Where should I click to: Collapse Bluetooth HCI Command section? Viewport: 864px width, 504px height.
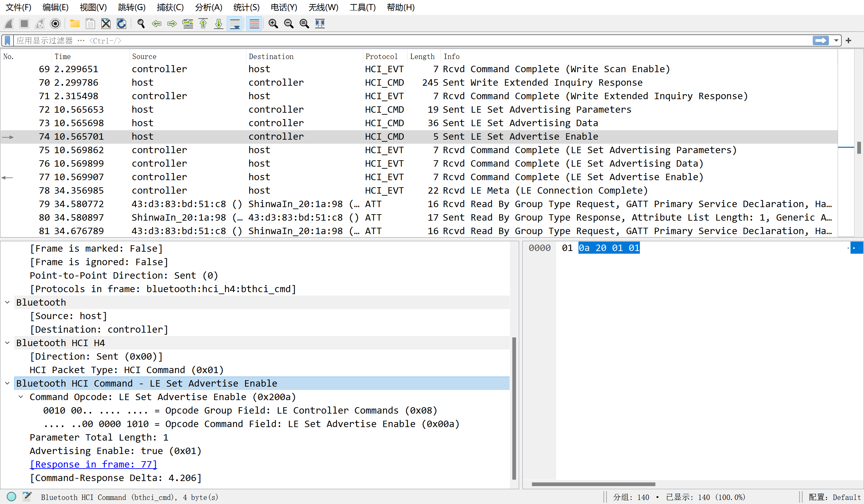click(7, 383)
